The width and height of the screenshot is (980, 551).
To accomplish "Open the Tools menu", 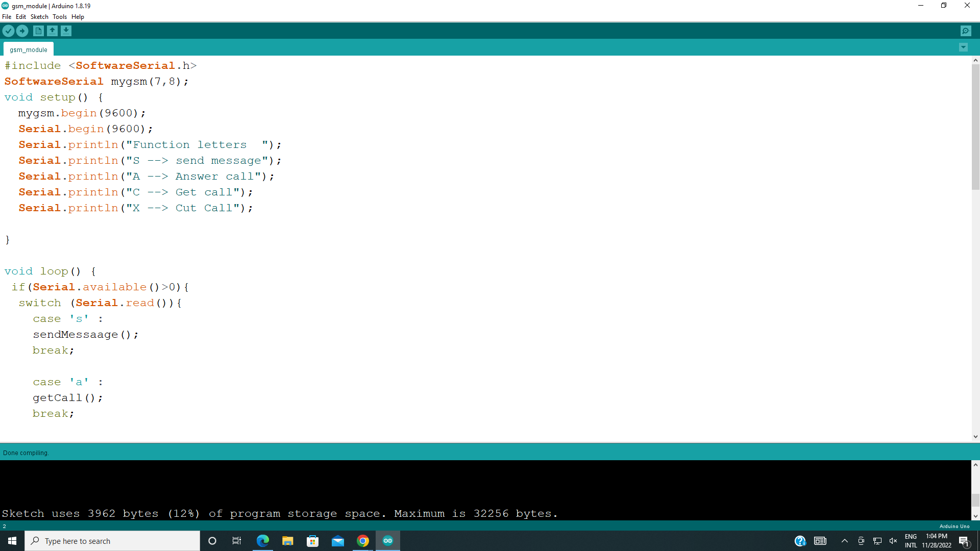I will pyautogui.click(x=59, y=16).
